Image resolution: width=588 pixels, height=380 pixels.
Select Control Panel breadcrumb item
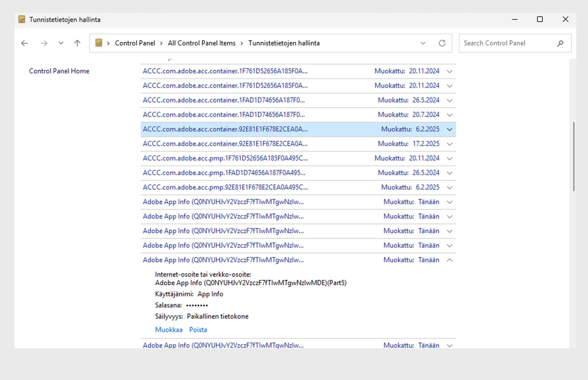point(135,43)
